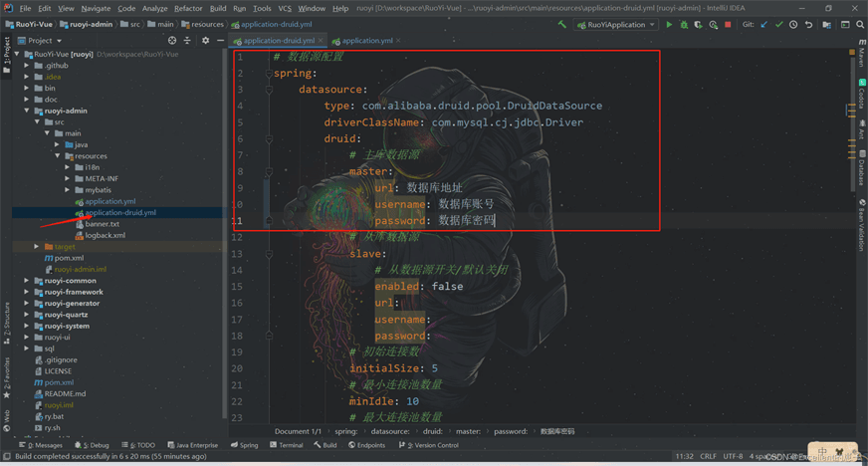Click the master: breadcrumb below editor

coord(468,431)
